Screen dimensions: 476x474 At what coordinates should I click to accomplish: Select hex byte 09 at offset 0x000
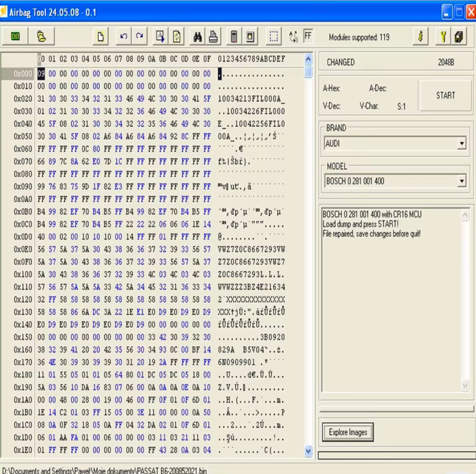coord(41,74)
